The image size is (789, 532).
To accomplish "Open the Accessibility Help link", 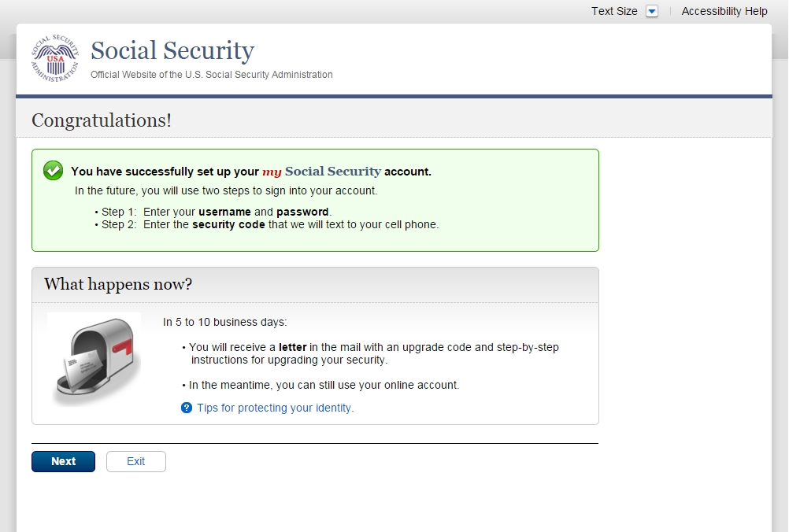I will (724, 11).
